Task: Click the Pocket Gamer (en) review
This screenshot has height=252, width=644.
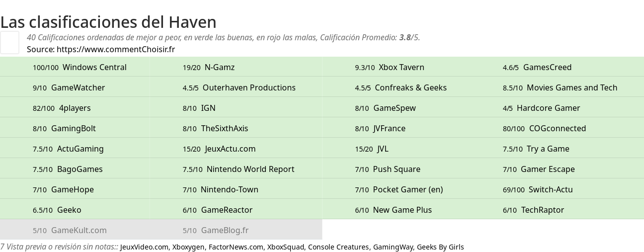Action: pyautogui.click(x=407, y=189)
